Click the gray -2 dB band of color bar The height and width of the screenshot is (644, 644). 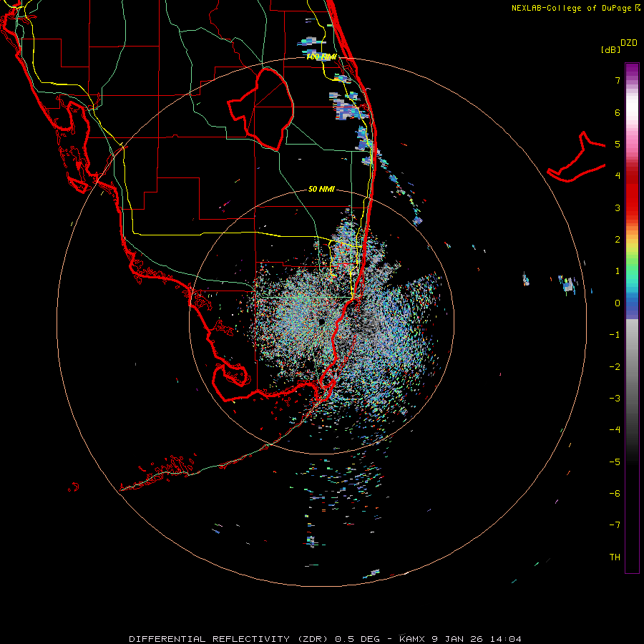[632, 367]
